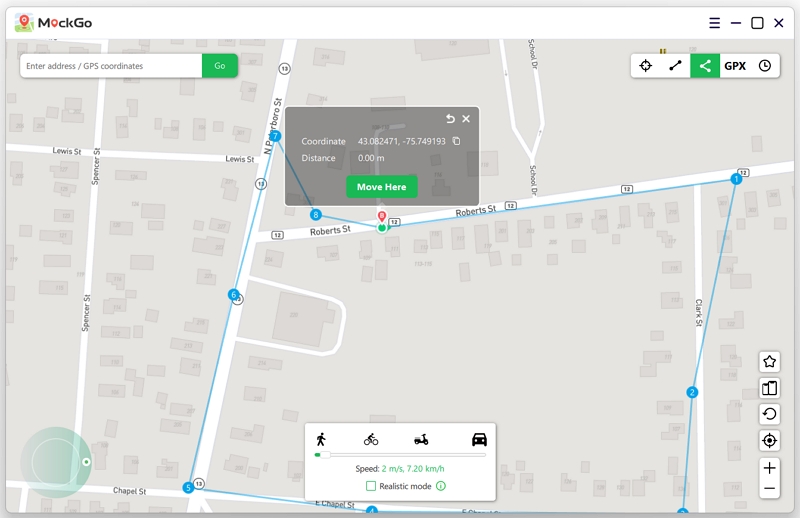Zoom out the map with minus

pos(769,488)
